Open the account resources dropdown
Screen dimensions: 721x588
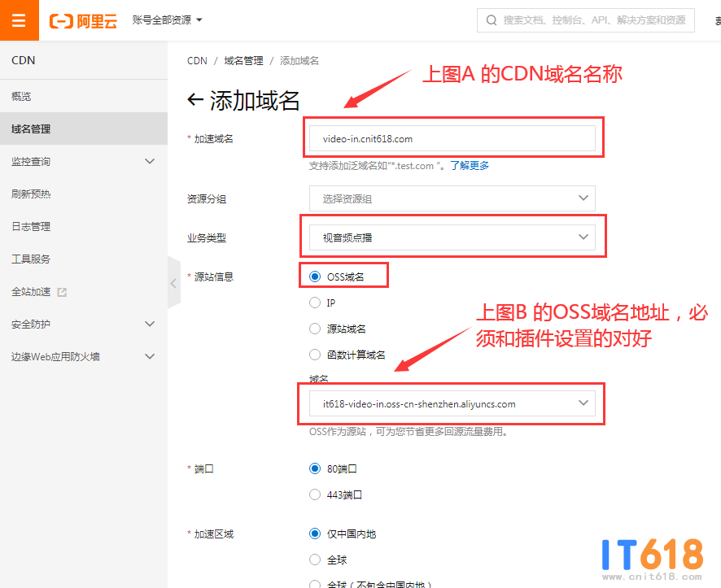(x=167, y=20)
